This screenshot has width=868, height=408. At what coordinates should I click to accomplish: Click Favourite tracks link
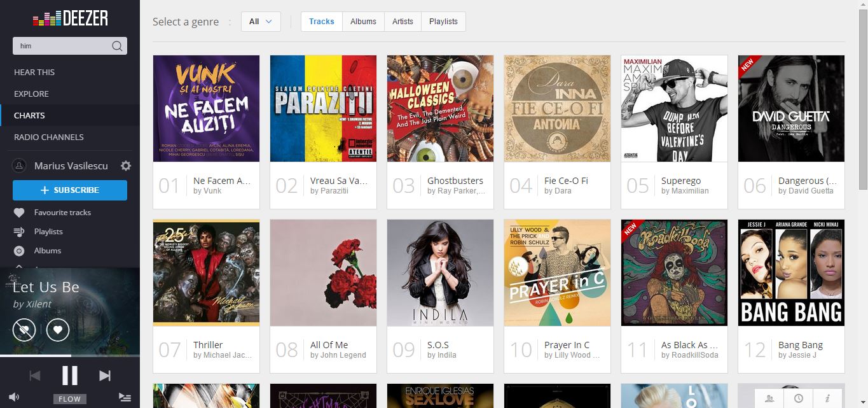click(x=62, y=213)
